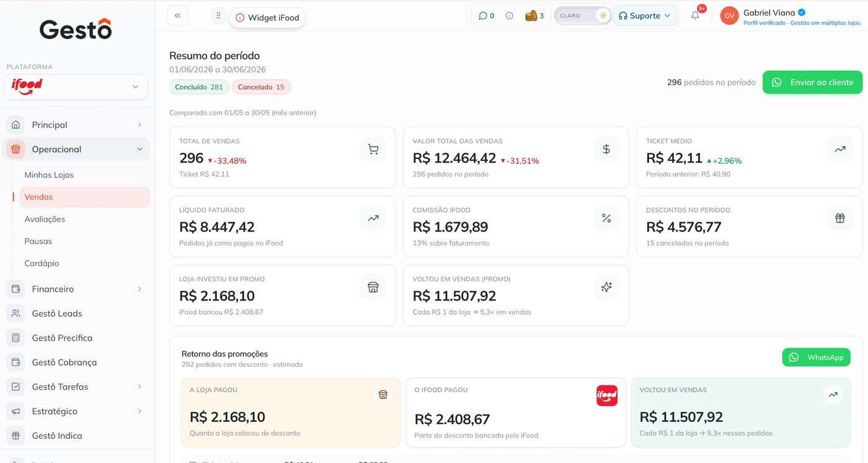This screenshot has width=868, height=463.
Task: Click the trend icon in Ticket Médio card
Action: click(x=840, y=149)
